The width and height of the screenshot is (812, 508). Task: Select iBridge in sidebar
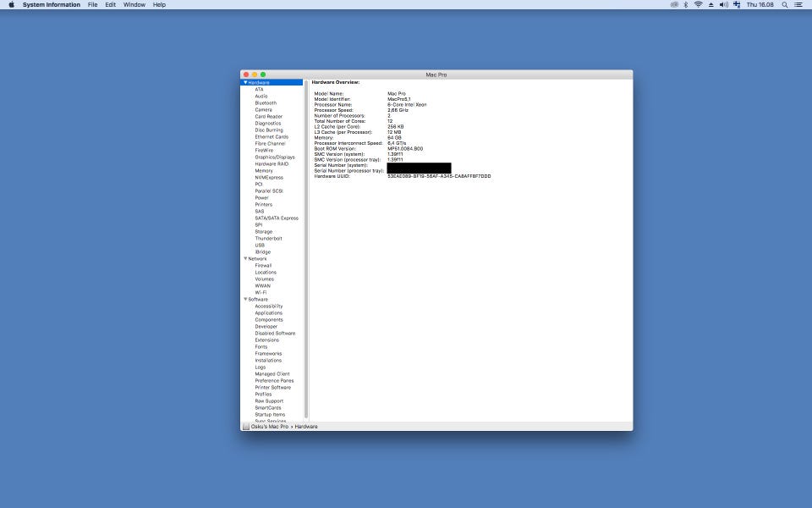(262, 252)
